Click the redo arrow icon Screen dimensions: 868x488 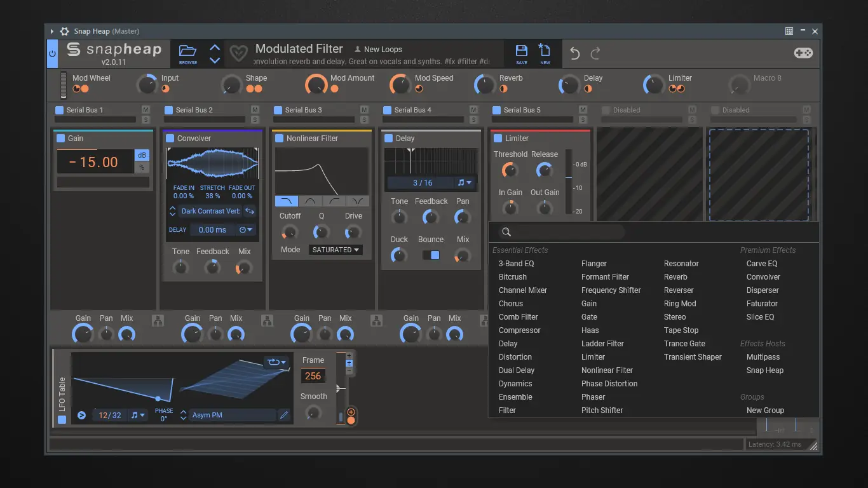click(x=595, y=54)
